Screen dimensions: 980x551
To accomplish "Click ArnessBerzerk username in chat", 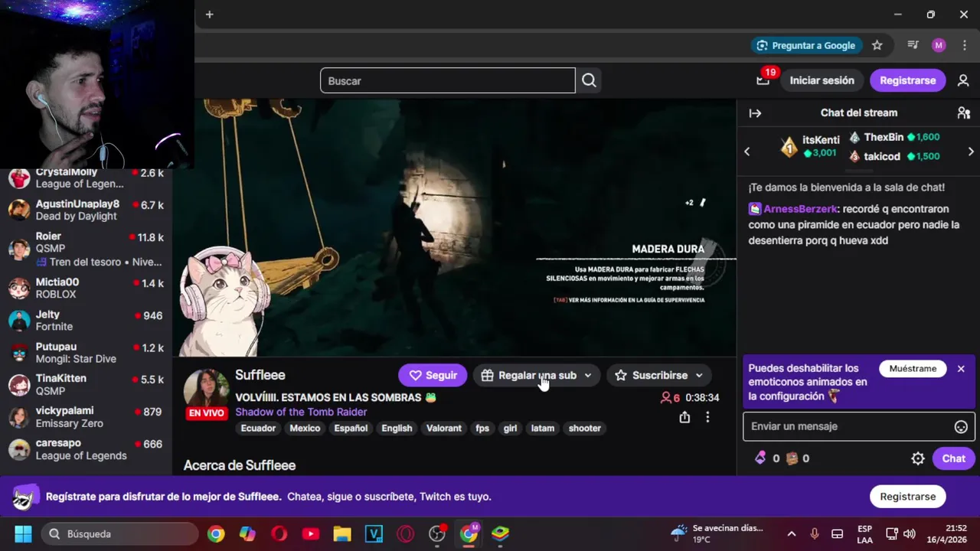I will coord(800,209).
